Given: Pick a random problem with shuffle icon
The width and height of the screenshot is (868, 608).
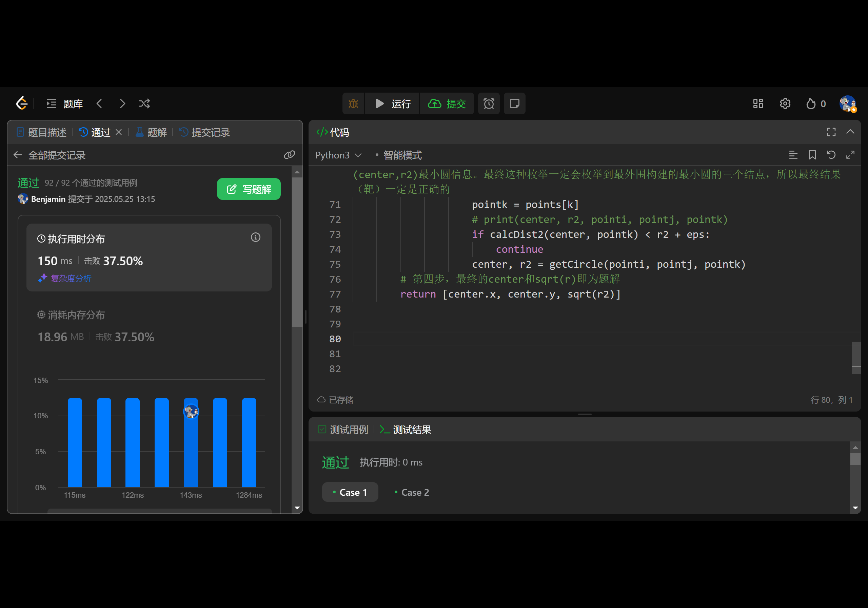Looking at the screenshot, I should pyautogui.click(x=144, y=104).
